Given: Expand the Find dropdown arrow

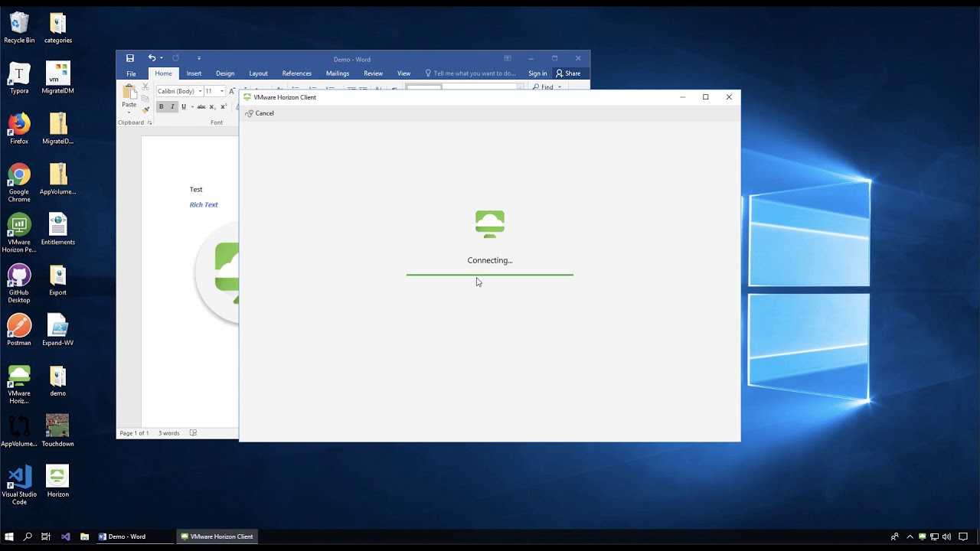Looking at the screenshot, I should click(559, 87).
